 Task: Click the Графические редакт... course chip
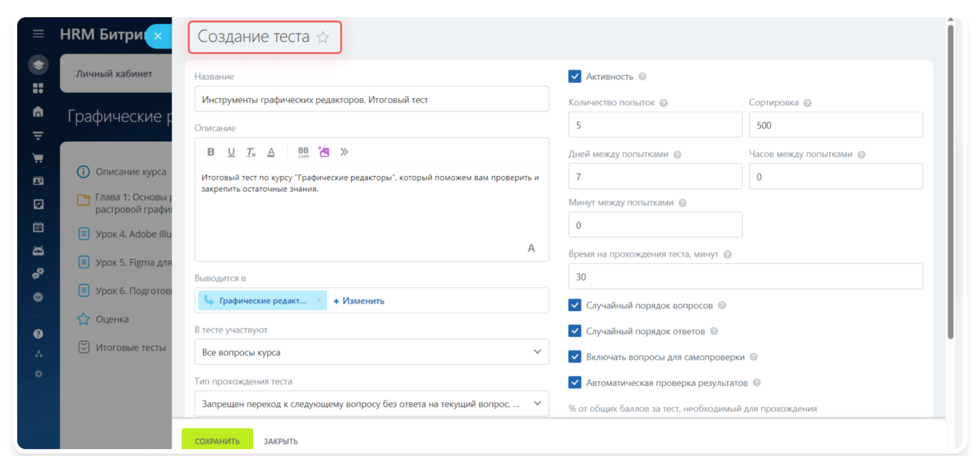pos(262,300)
